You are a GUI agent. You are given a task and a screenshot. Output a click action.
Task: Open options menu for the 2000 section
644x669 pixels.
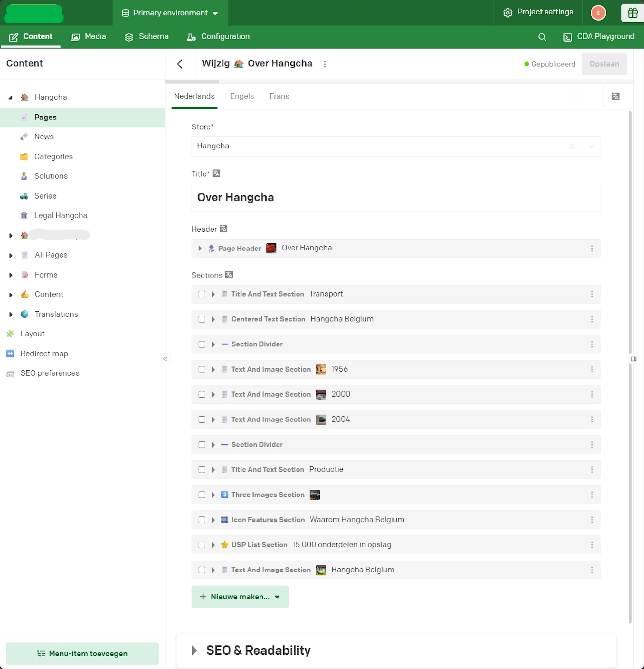pos(592,395)
